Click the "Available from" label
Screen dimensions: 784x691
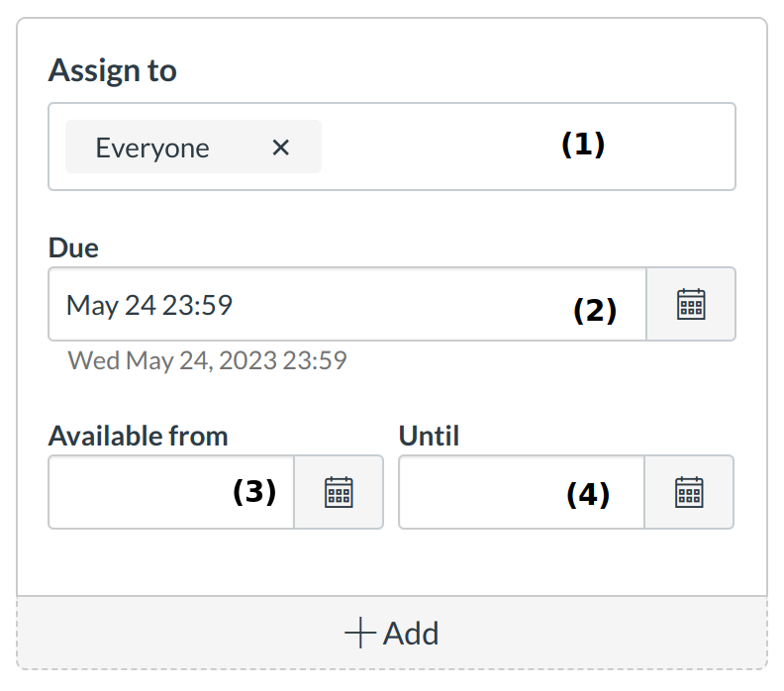138,436
